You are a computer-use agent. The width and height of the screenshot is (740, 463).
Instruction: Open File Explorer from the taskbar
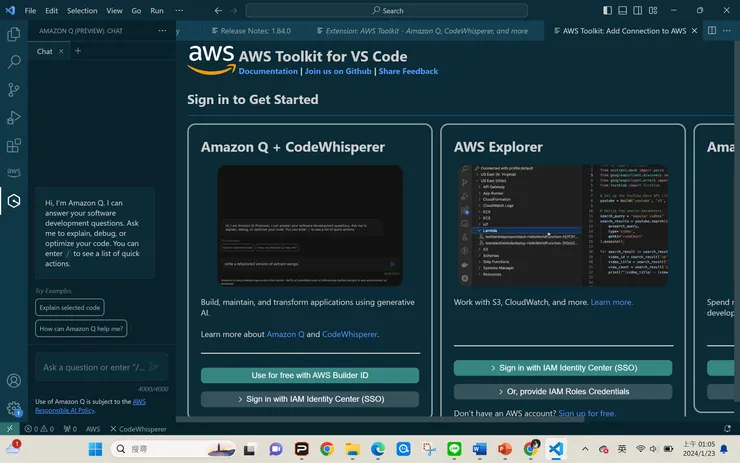coord(352,449)
